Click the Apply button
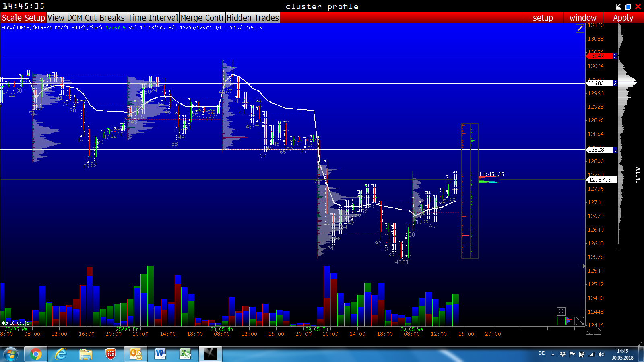 623,18
